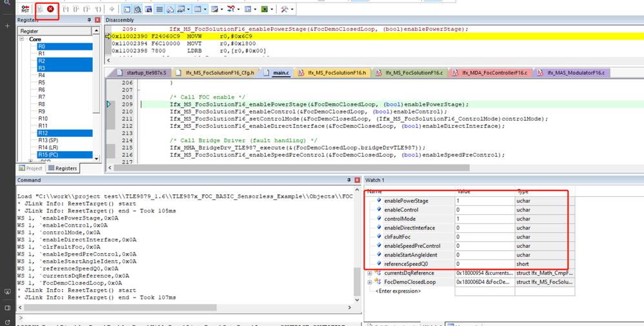644x326 pixels.
Task: Click the Step into icon
Action: [x=65, y=9]
